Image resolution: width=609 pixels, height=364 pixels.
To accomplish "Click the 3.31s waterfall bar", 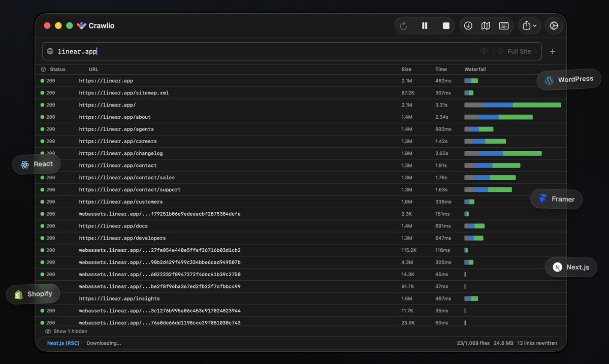I will tap(512, 105).
